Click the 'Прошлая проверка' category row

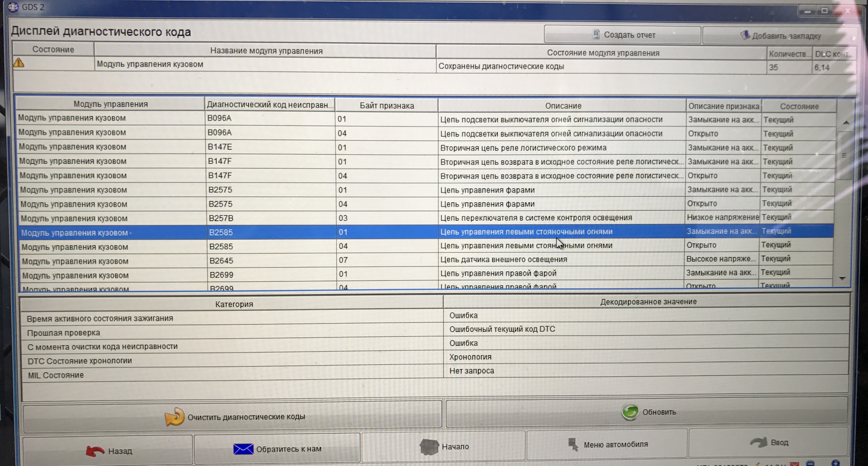click(233, 333)
